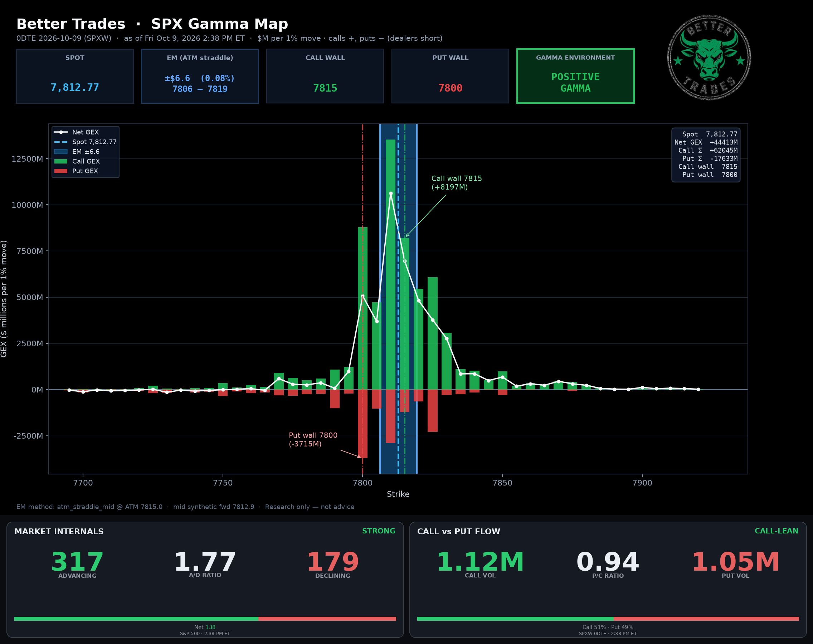
Task: Click the POSITIVE GAMMA environment box
Action: coord(575,76)
